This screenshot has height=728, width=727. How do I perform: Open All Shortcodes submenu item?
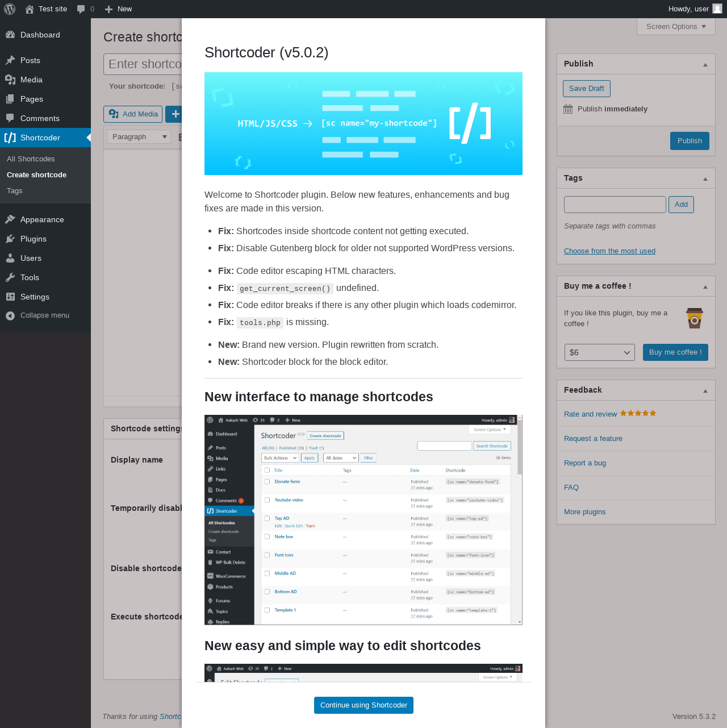click(31, 159)
